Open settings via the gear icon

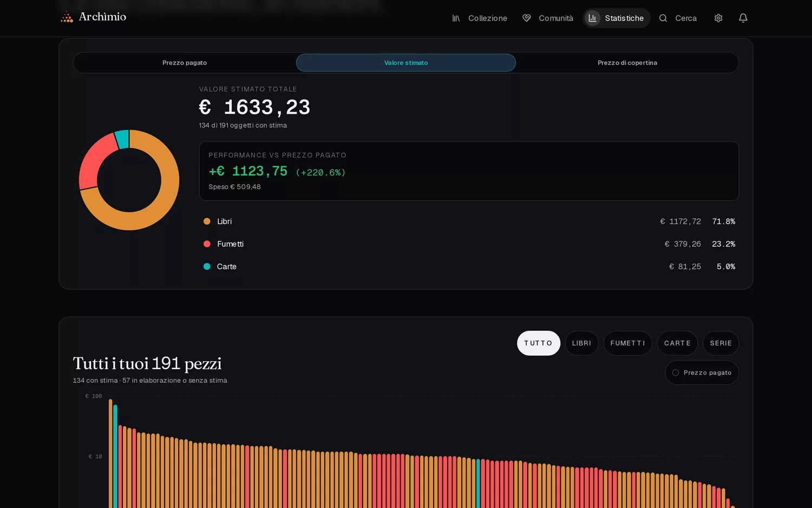click(x=718, y=18)
